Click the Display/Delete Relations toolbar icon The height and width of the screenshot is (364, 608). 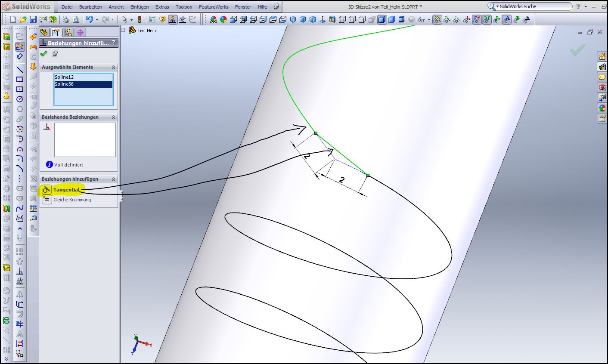pos(183,19)
